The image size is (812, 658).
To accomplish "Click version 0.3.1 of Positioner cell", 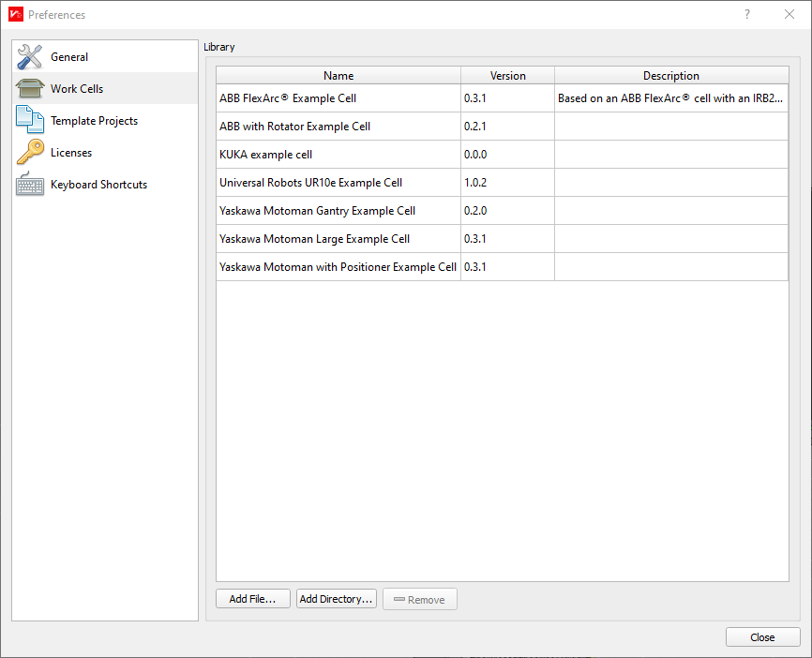I will pos(507,266).
